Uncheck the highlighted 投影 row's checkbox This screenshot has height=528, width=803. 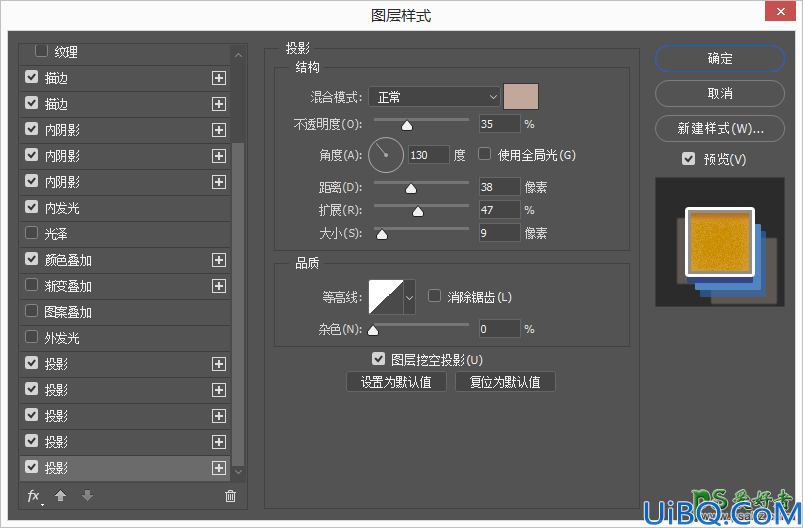pos(32,467)
